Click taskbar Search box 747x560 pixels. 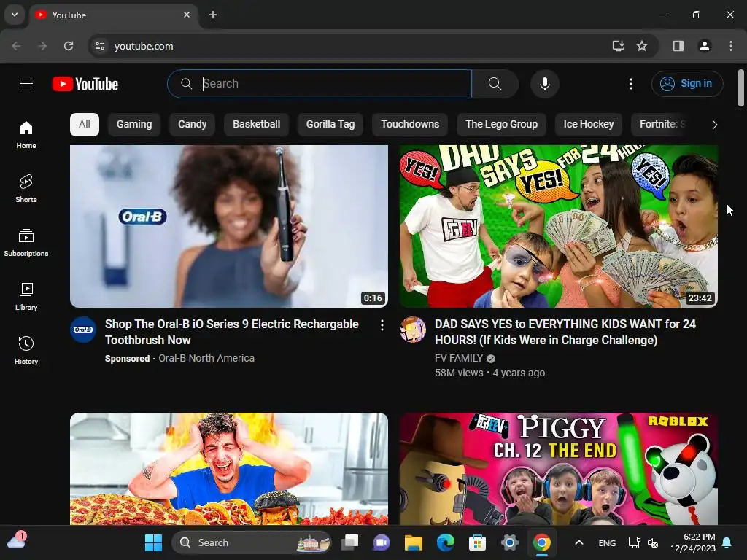pos(252,542)
